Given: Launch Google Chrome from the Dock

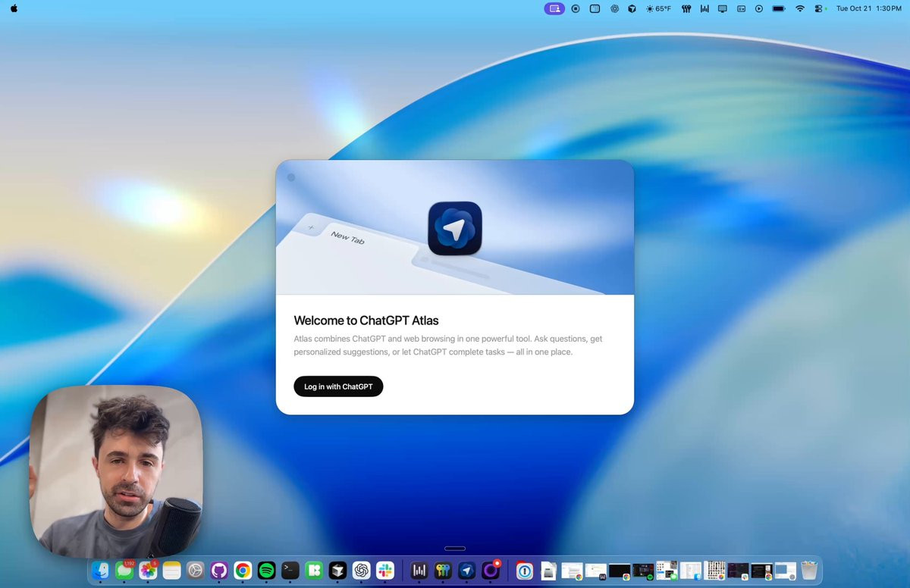Looking at the screenshot, I should [243, 571].
